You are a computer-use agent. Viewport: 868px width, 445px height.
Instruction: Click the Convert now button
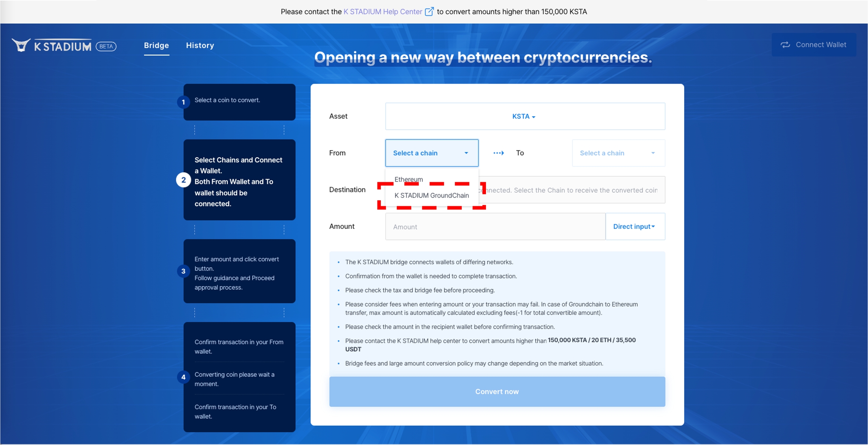pos(497,391)
